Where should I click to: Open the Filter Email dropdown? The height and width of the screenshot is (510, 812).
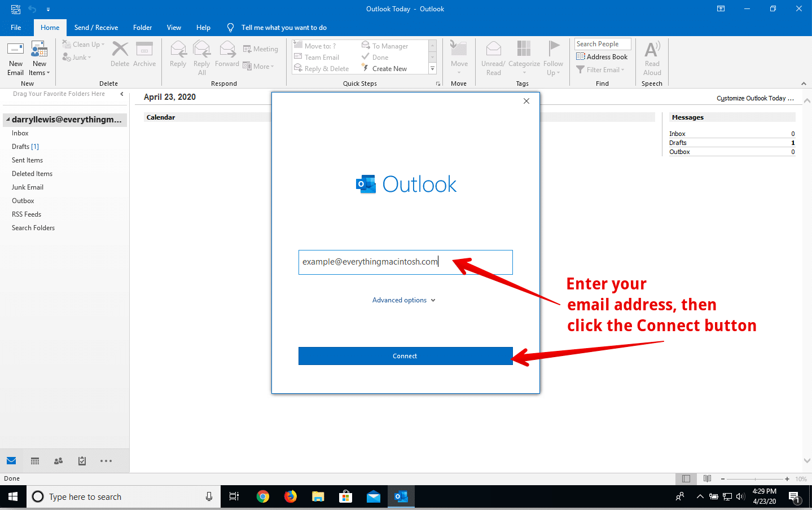(x=600, y=69)
